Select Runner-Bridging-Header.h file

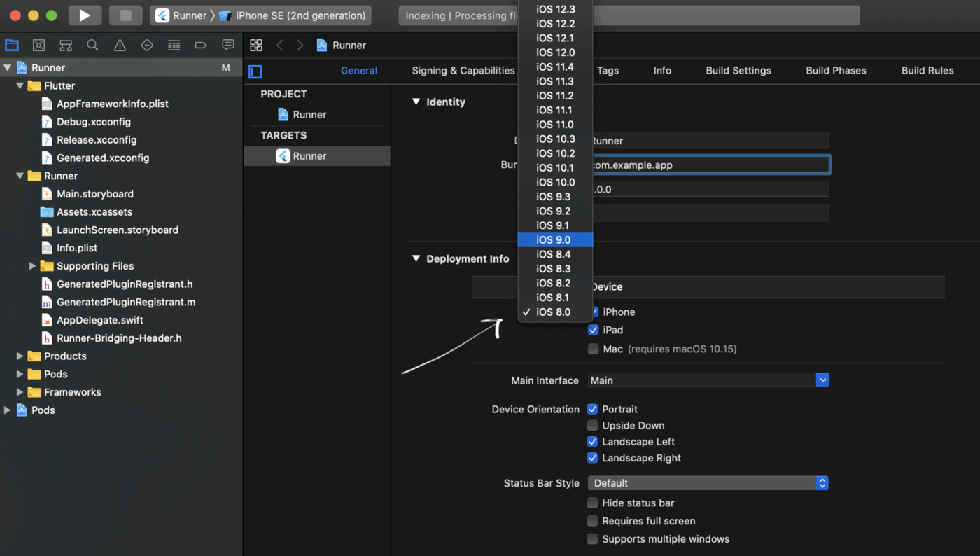[119, 338]
